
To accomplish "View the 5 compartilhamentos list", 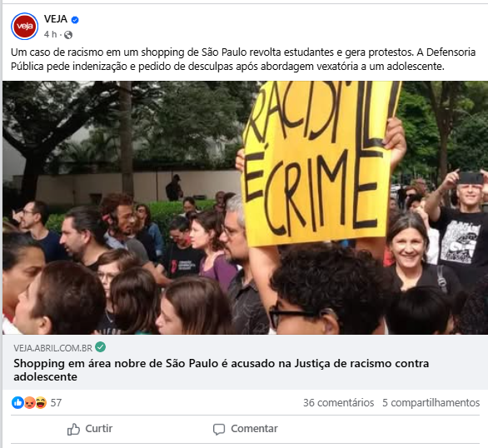I will click(431, 402).
